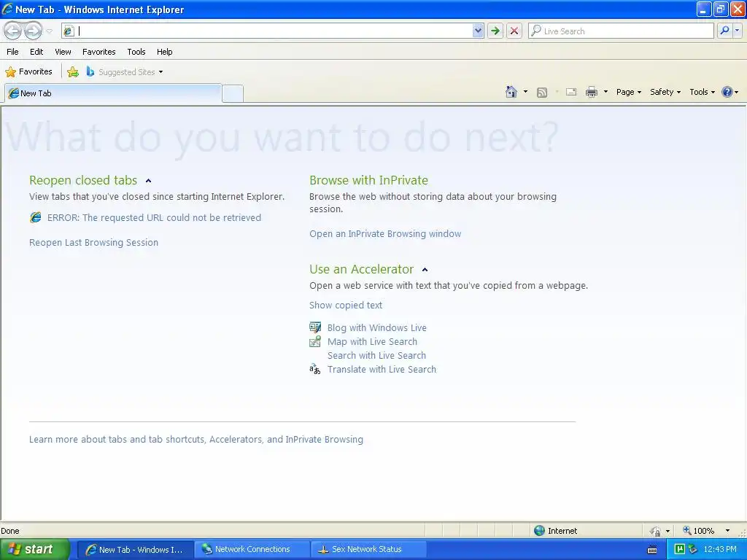This screenshot has width=747, height=560.
Task: Click the Home icon in command bar
Action: pyautogui.click(x=511, y=92)
